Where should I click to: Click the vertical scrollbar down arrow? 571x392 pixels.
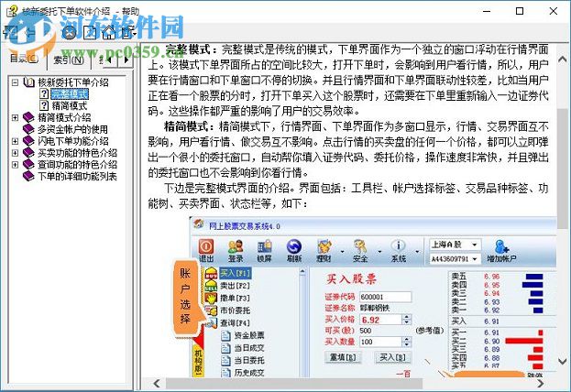[x=562, y=362]
